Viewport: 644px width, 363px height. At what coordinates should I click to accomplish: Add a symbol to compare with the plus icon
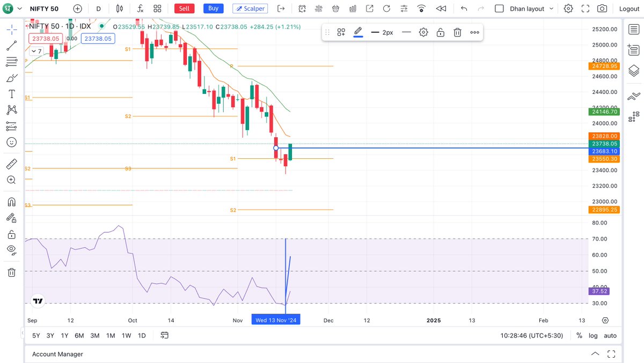click(x=78, y=9)
